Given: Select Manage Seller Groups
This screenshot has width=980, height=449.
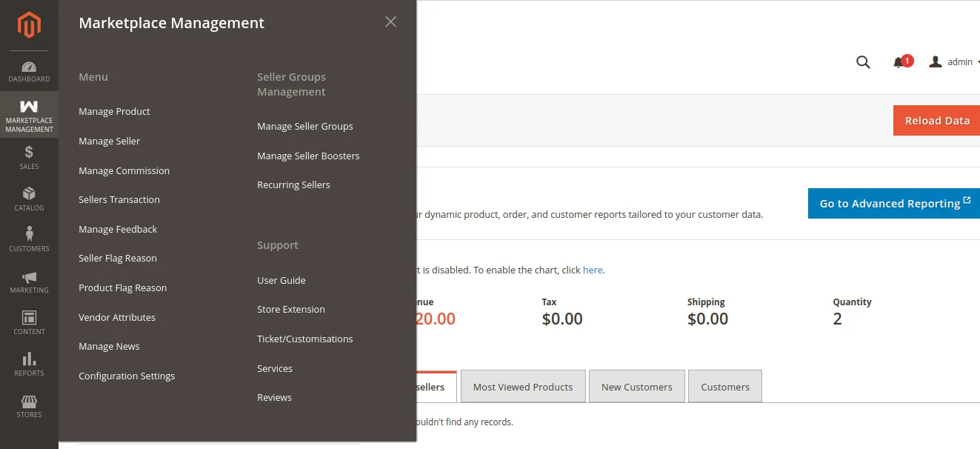Looking at the screenshot, I should click(x=305, y=126).
